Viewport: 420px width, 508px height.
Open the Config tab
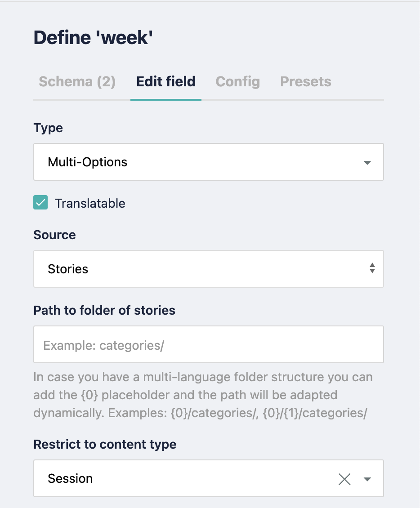[x=237, y=82]
